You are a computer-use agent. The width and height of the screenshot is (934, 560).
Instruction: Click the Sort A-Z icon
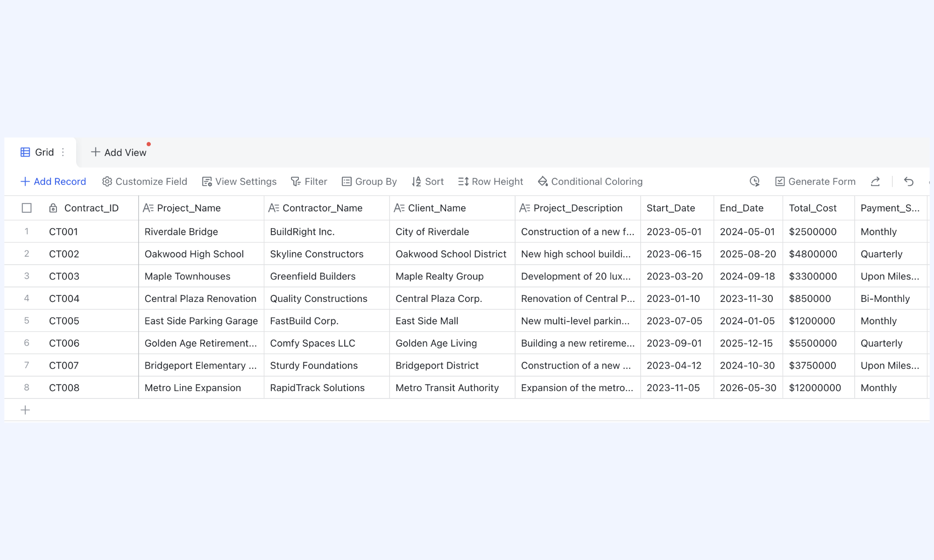point(417,182)
